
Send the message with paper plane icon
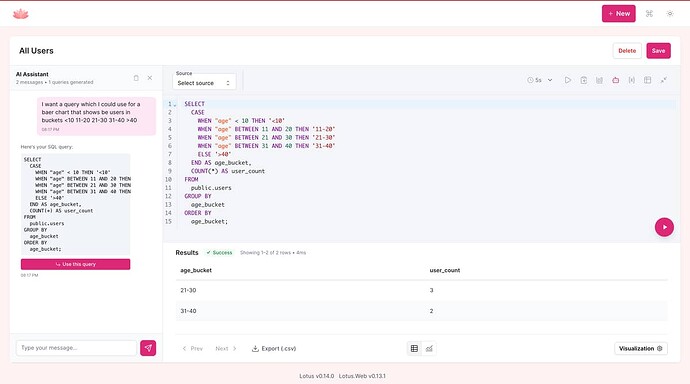tap(148, 348)
